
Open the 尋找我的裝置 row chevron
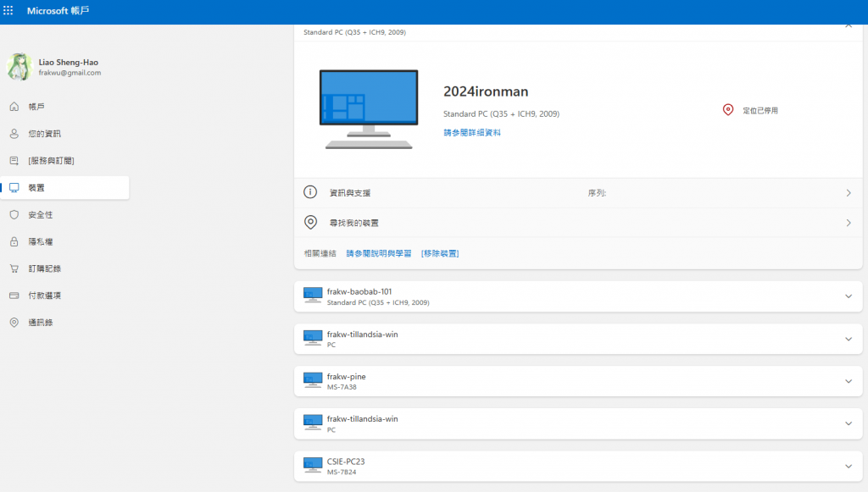848,223
